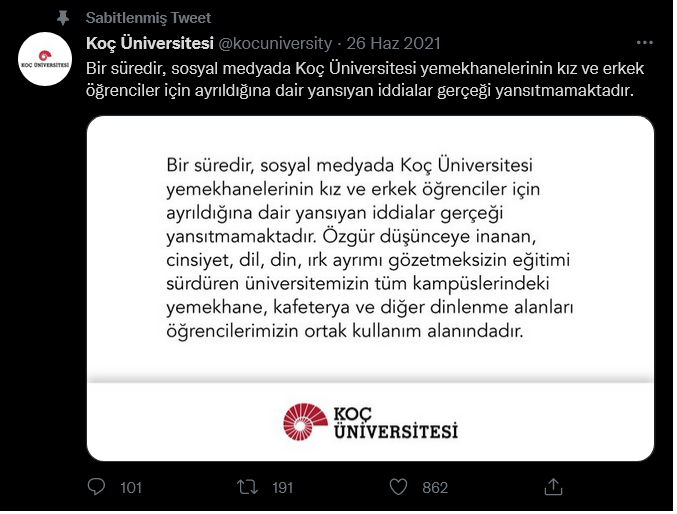Open Koç Üniversitesi profile avatar
The height and width of the screenshot is (514, 677).
[x=46, y=60]
